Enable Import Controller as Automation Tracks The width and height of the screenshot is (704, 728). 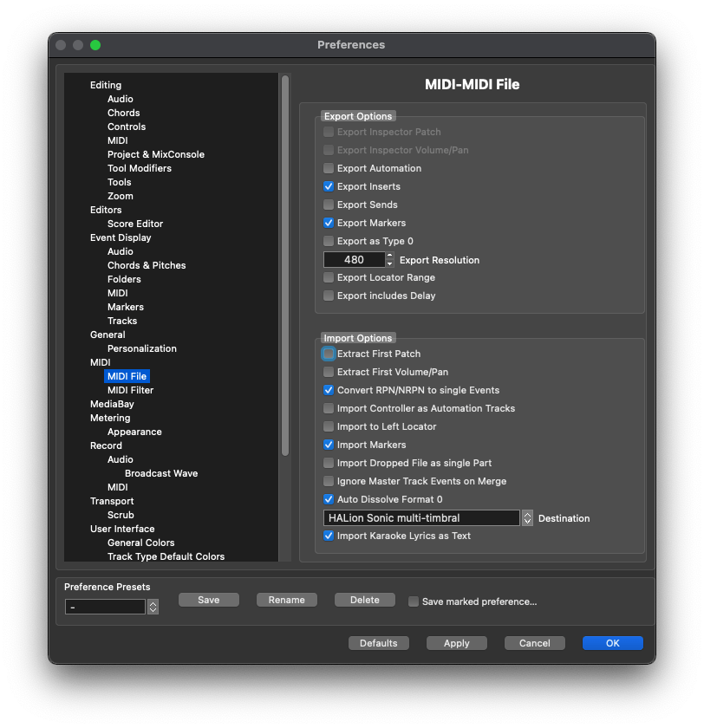[x=329, y=408]
